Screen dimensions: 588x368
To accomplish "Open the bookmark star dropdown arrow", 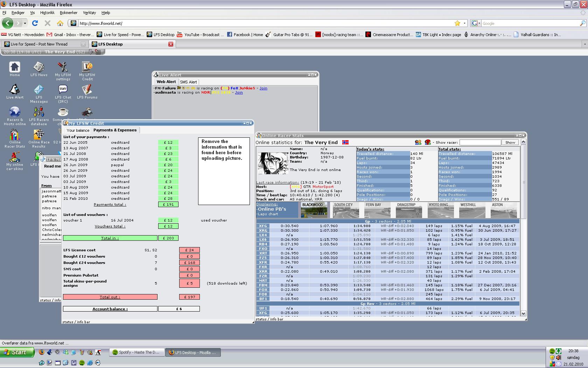I will (x=464, y=23).
